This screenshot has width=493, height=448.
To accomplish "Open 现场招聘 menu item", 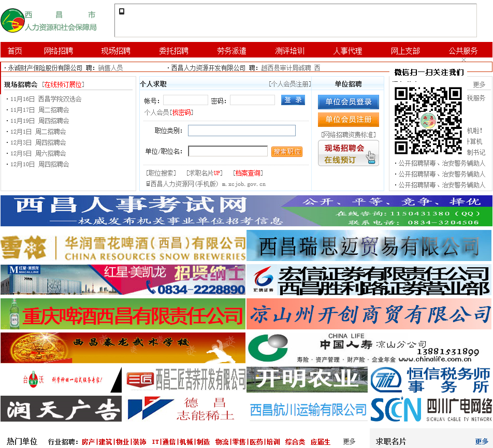I will [x=115, y=51].
